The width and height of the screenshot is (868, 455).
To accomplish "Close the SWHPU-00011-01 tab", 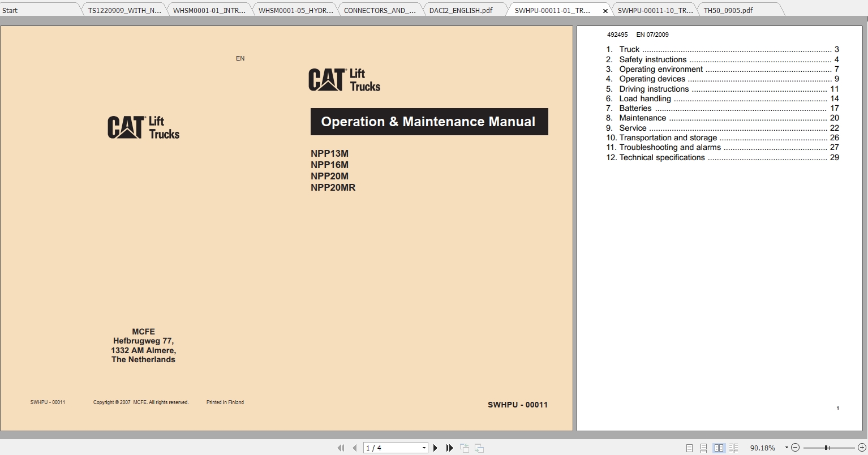I will (x=605, y=11).
